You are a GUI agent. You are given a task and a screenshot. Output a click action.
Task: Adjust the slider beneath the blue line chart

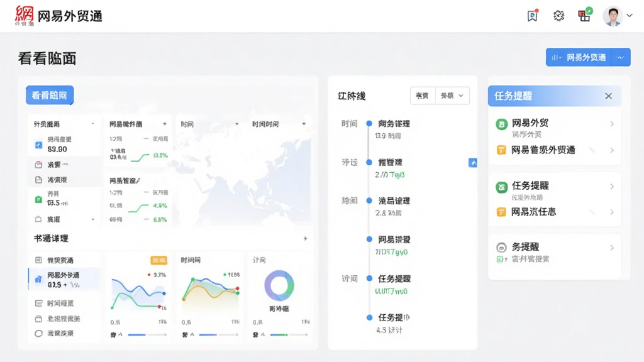147,335
